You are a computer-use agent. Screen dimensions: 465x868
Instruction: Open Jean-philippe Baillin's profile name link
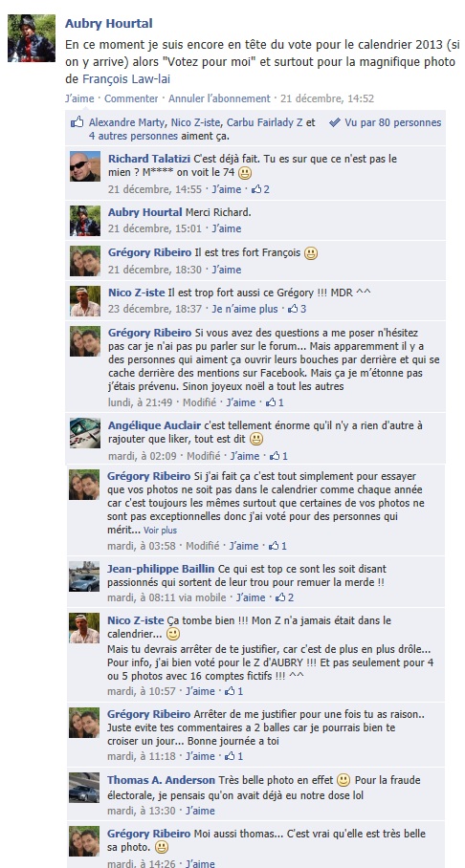(161, 569)
